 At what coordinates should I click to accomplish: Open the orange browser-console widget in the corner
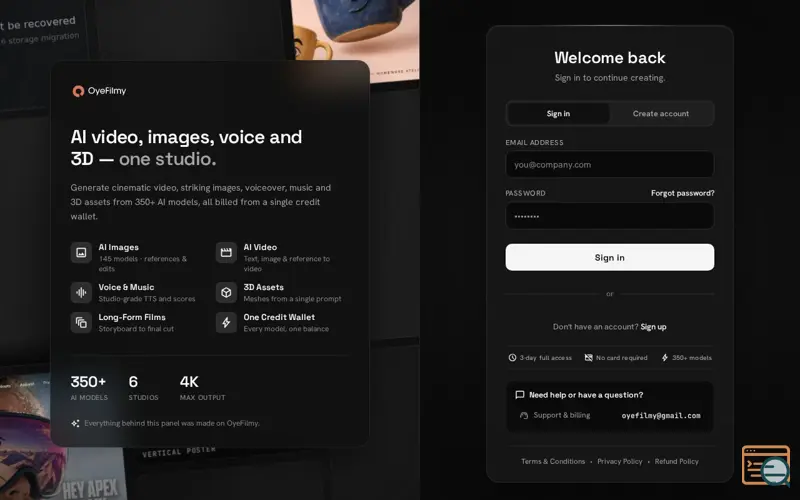click(766, 465)
